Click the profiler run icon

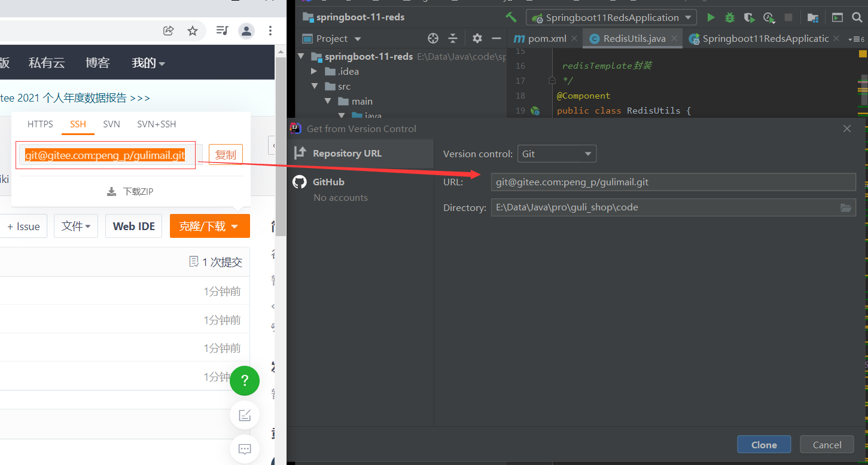pyautogui.click(x=769, y=17)
